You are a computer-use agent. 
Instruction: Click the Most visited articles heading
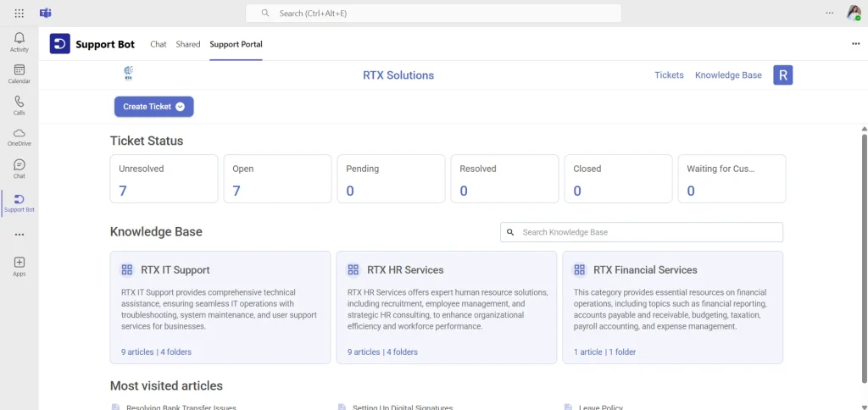tap(167, 385)
